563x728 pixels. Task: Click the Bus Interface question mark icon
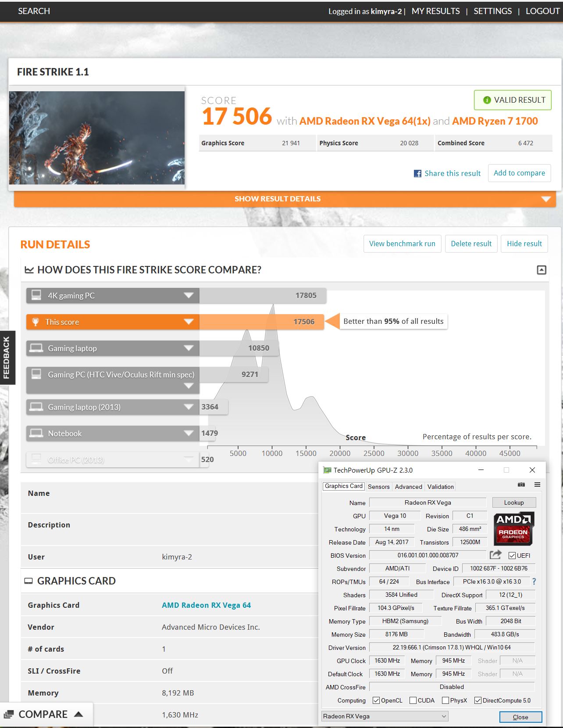coord(534,581)
